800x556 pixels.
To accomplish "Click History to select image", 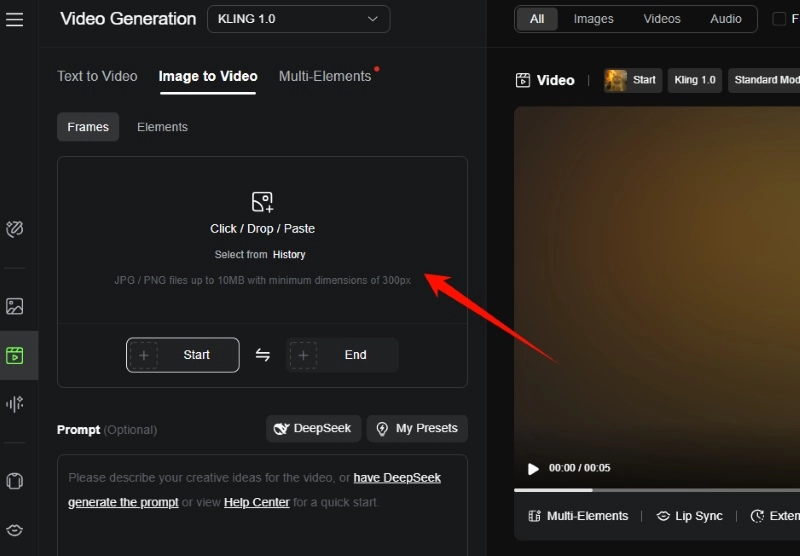I will click(x=289, y=255).
